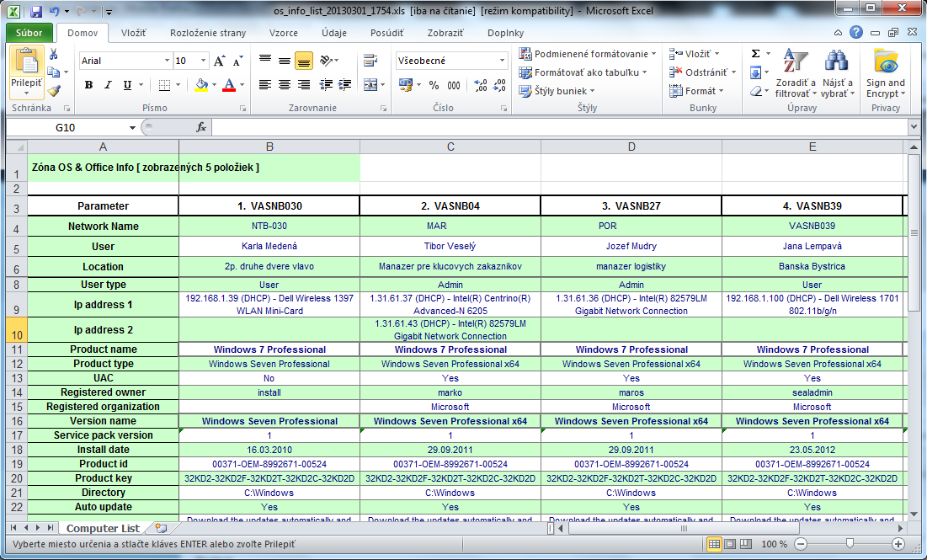This screenshot has width=927, height=560.
Task: Switch to Page Layout view in status bar
Action: tap(730, 544)
